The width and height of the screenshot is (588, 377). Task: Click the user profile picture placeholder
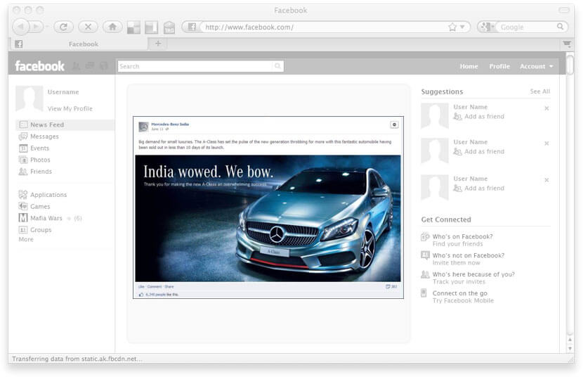[x=30, y=98]
